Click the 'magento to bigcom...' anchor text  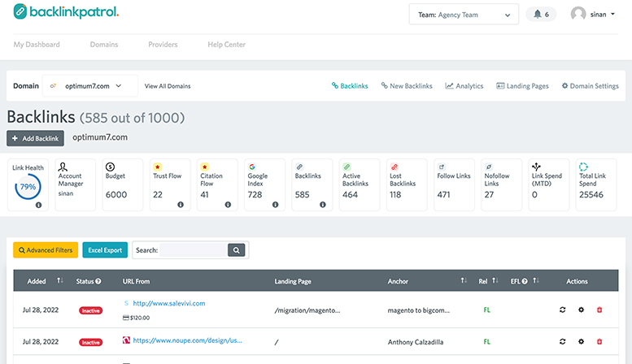(418, 310)
